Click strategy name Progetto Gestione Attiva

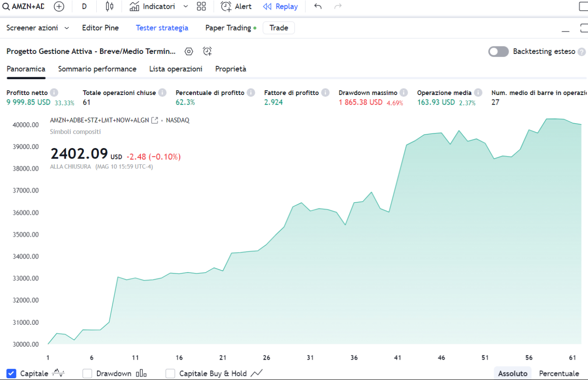point(91,51)
